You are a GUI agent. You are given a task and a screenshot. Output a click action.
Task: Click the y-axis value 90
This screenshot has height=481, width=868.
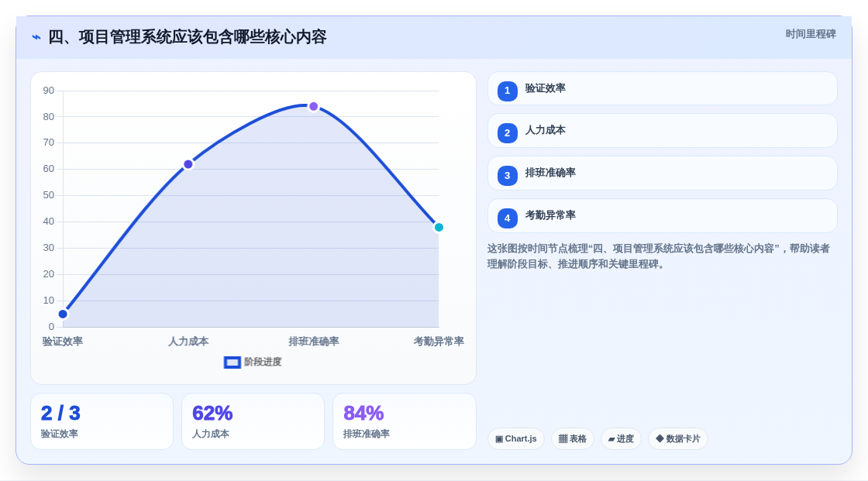[49, 91]
